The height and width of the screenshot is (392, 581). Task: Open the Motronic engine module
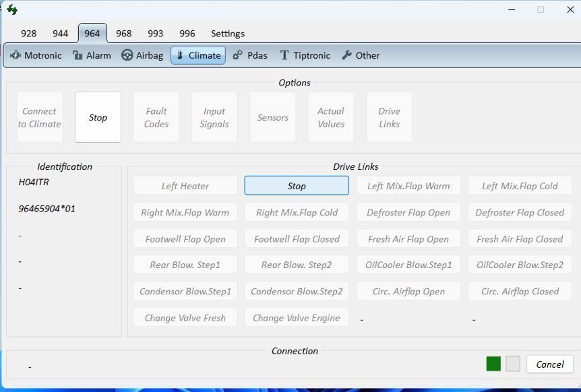(36, 55)
